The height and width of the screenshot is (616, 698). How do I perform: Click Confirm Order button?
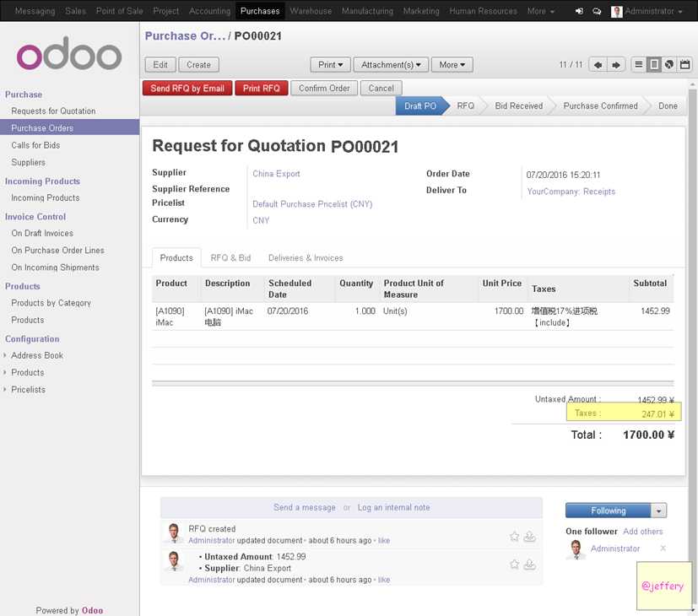point(324,88)
